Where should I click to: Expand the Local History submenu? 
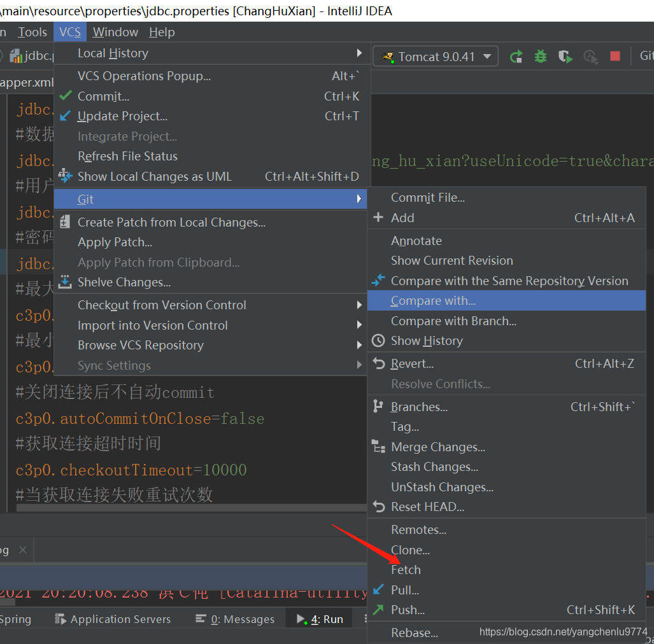[212, 53]
